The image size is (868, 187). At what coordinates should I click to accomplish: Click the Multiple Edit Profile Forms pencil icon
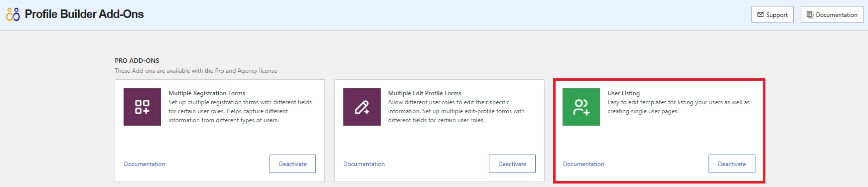tap(362, 107)
